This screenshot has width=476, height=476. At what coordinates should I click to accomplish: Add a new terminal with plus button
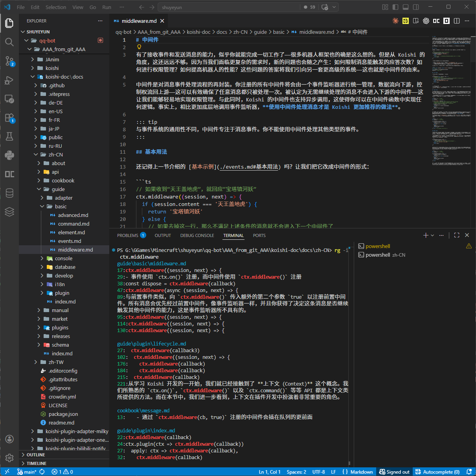(426, 235)
